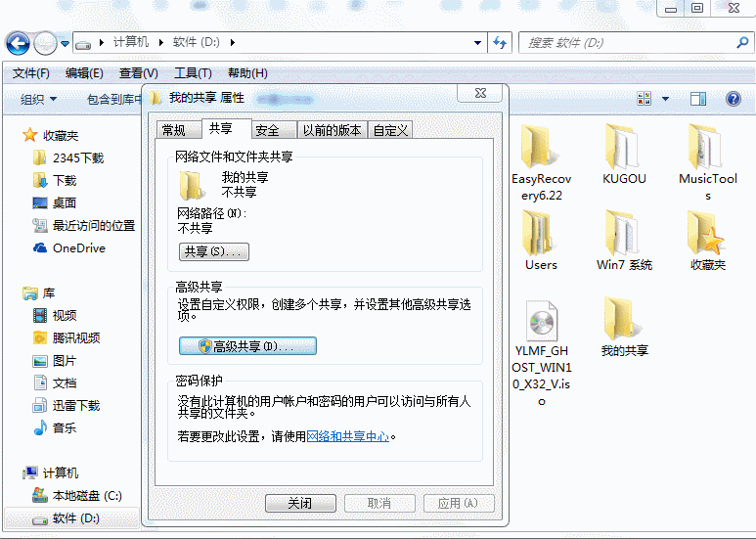The image size is (756, 539).
Task: Open the 查看(V) menu
Action: (x=138, y=73)
